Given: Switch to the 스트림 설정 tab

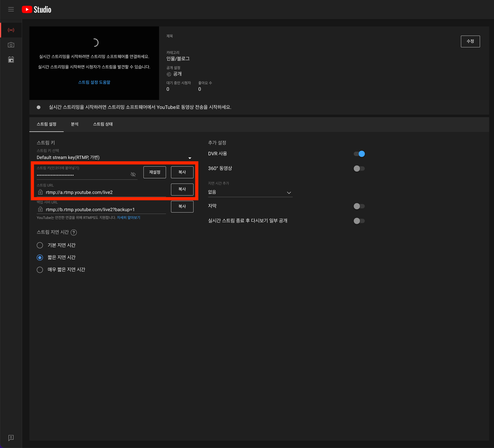Looking at the screenshot, I should (47, 124).
